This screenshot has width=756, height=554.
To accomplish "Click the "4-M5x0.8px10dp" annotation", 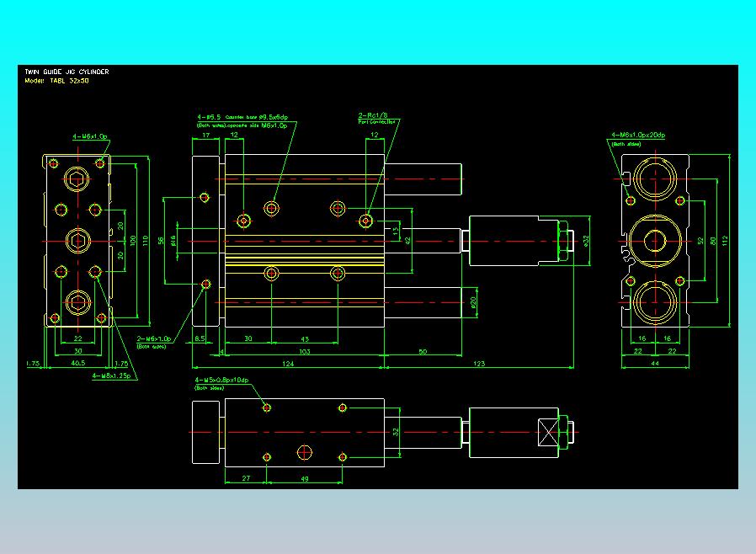I will click(x=221, y=380).
